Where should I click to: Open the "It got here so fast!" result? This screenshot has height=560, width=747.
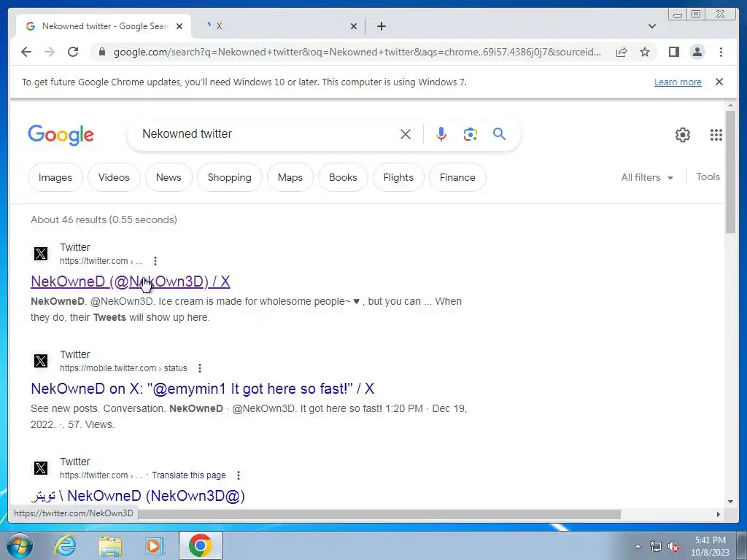click(203, 389)
